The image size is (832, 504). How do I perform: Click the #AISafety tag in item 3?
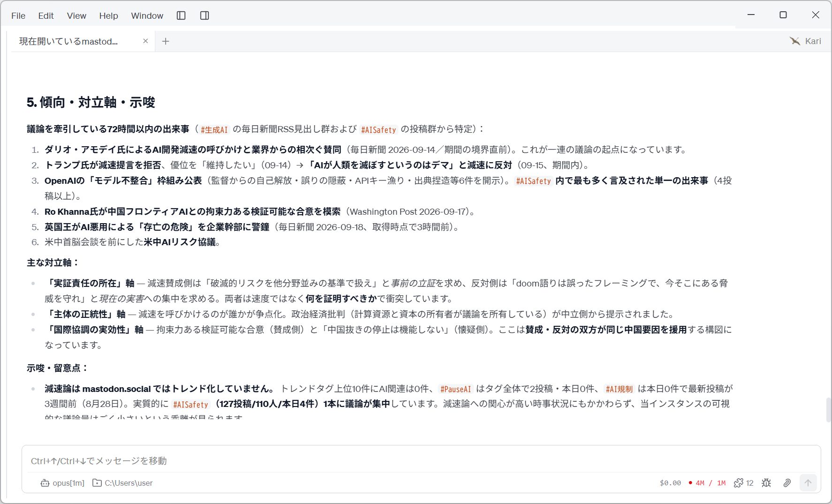click(x=533, y=181)
